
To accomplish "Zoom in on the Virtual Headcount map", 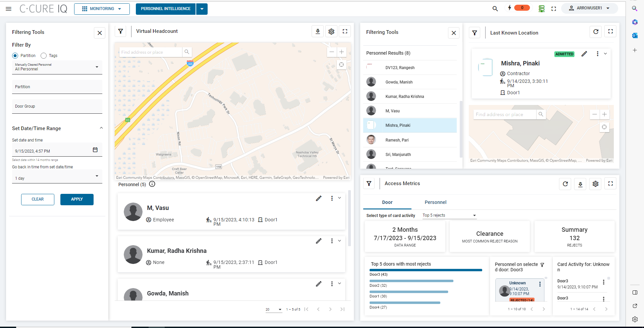I will pos(341,52).
